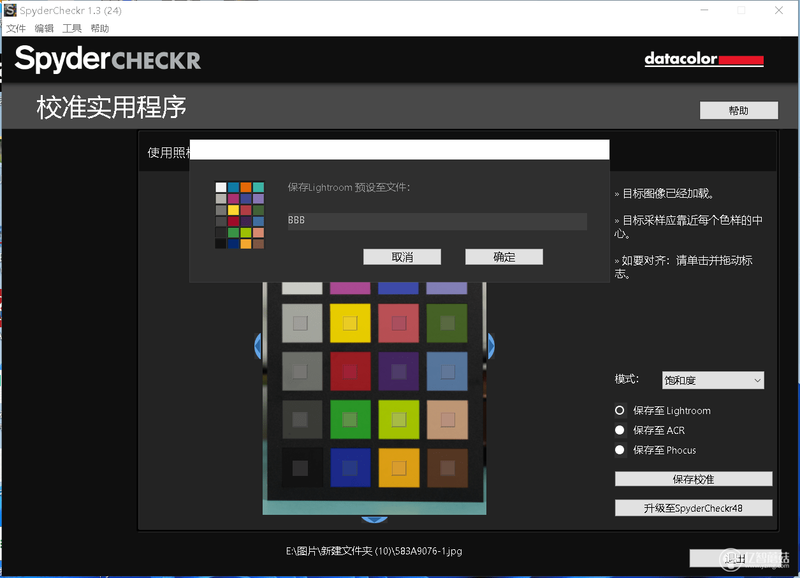Click the 目标图像已经加载 hint text
This screenshot has width=800, height=578.
(x=663, y=193)
